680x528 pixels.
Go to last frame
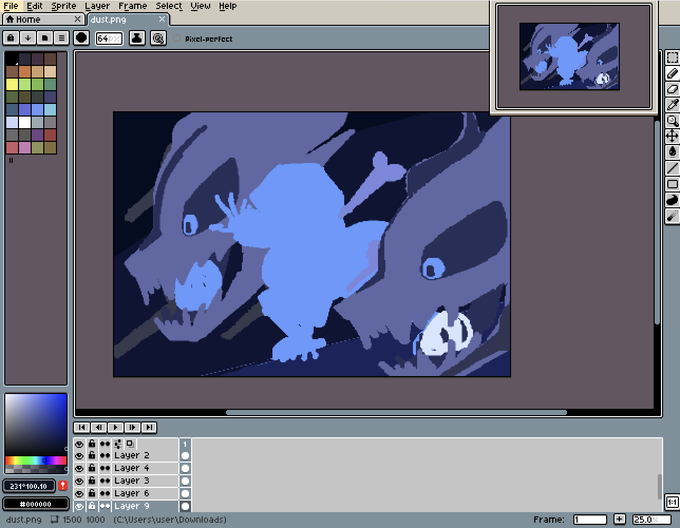point(149,427)
